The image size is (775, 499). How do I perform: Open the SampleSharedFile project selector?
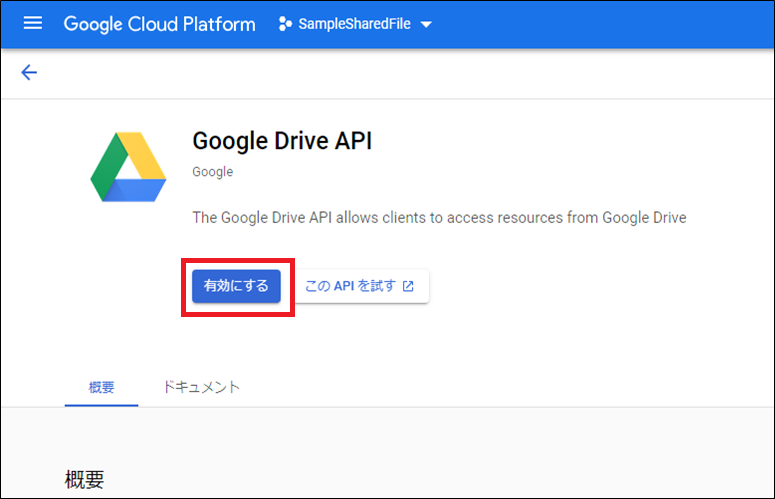click(x=355, y=24)
